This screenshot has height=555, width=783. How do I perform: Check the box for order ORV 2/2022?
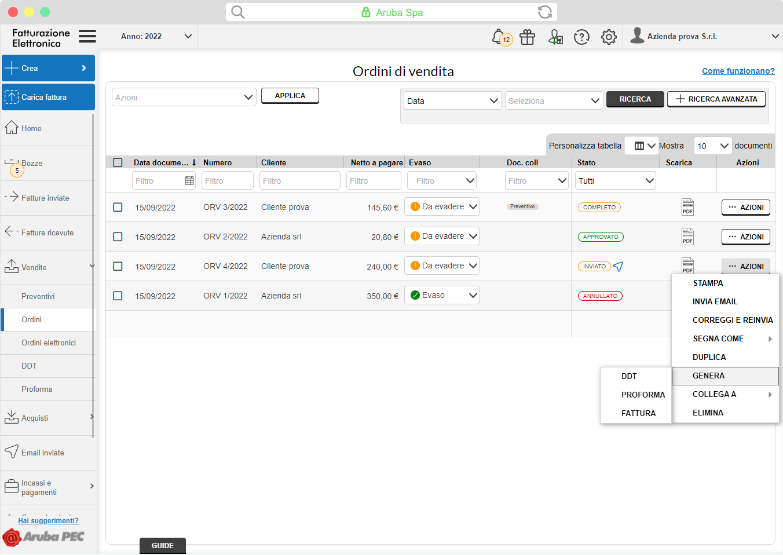pyautogui.click(x=117, y=236)
